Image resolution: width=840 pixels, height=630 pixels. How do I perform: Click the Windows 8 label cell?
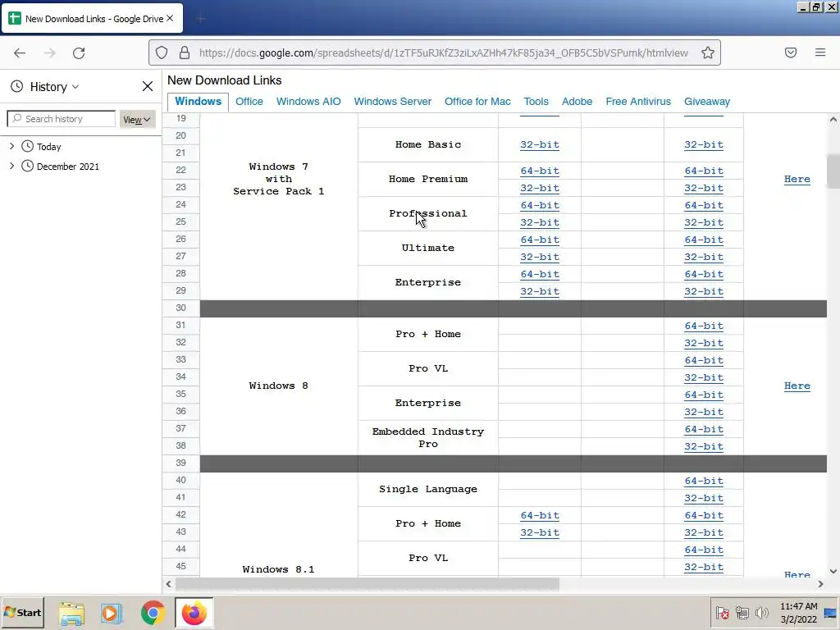pyautogui.click(x=279, y=386)
